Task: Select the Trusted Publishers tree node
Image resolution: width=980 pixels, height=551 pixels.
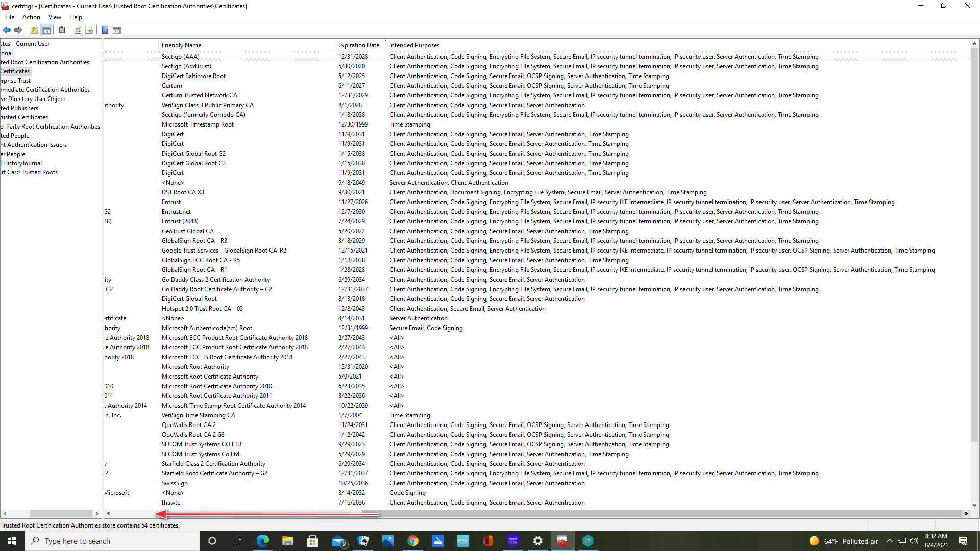Action: (x=19, y=108)
